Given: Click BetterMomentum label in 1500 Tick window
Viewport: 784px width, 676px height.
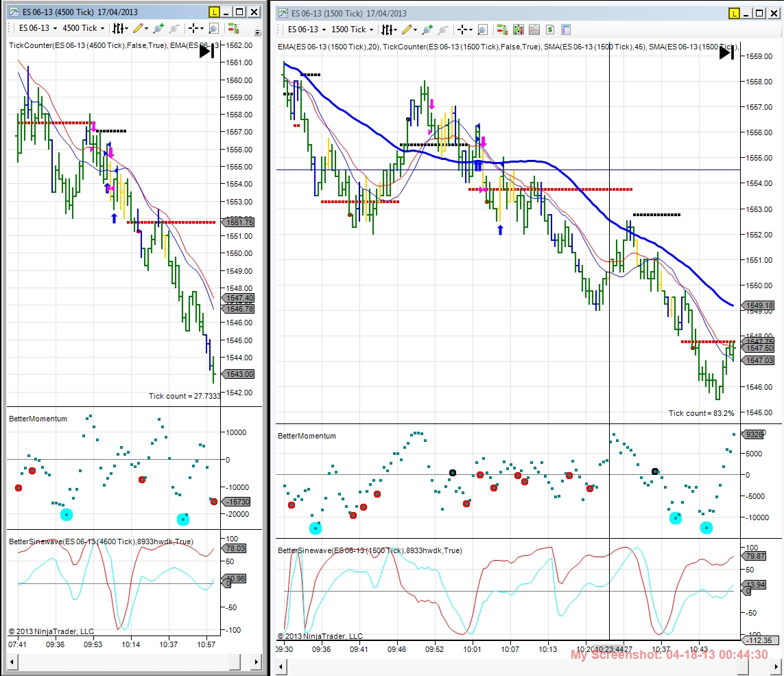Looking at the screenshot, I should coord(307,436).
